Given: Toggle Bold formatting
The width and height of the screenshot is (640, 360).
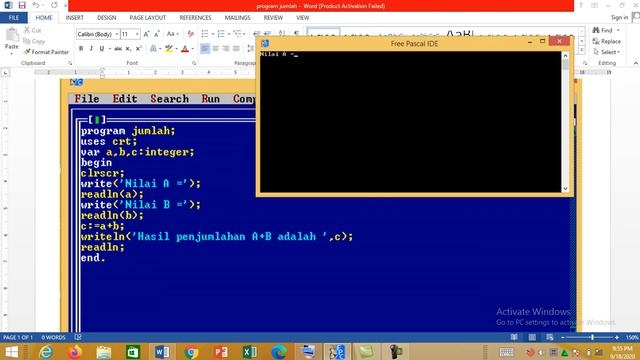Looking at the screenshot, I should click(81, 49).
